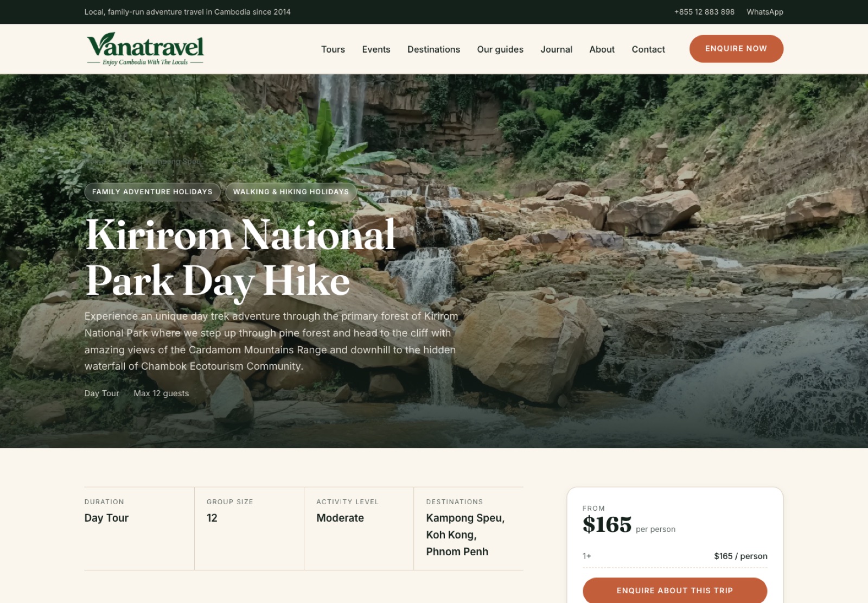868x603 pixels.
Task: Click the 'Phnom Penh' destination text
Action: coord(457,552)
